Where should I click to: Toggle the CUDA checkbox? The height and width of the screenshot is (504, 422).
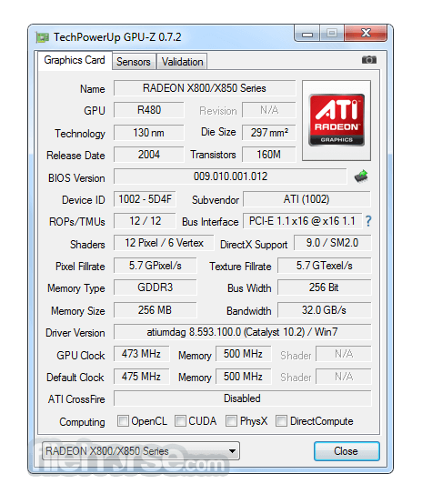180,420
